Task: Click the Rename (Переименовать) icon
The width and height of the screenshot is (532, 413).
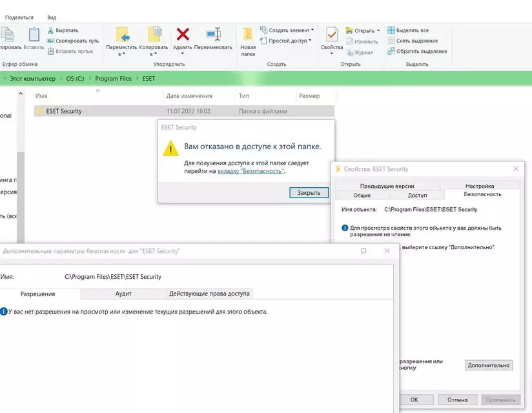Action: point(214,34)
